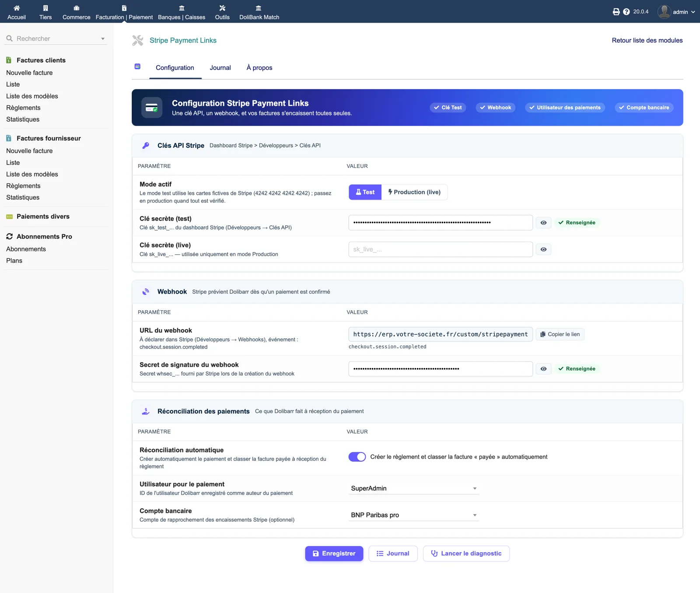The width and height of the screenshot is (700, 593).
Task: Click the Stripe Payment Links title link
Action: [183, 40]
